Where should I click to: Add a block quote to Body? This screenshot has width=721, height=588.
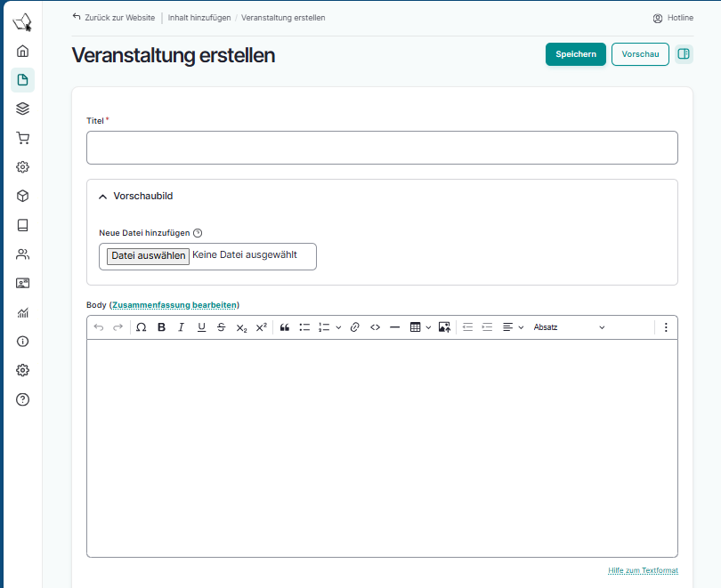(x=285, y=327)
